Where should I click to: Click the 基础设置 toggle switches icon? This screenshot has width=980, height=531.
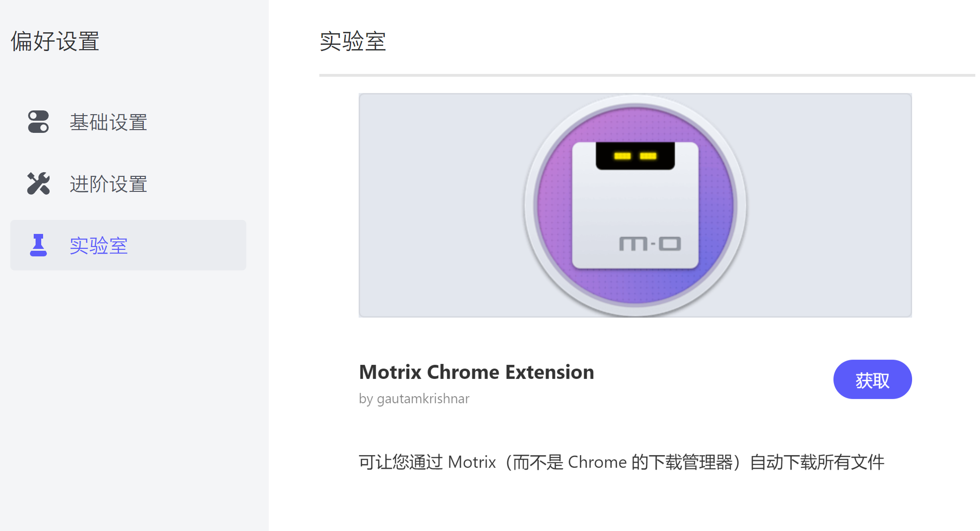(x=38, y=122)
